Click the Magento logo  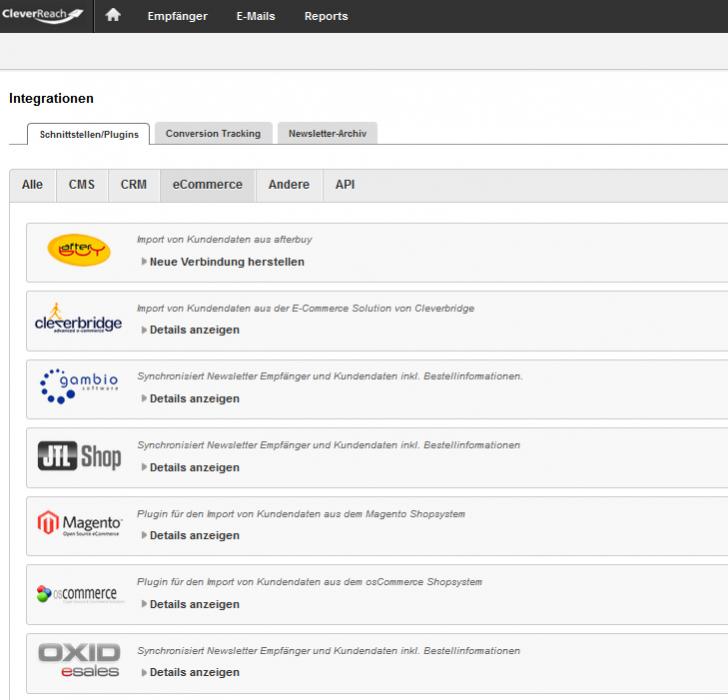point(79,525)
